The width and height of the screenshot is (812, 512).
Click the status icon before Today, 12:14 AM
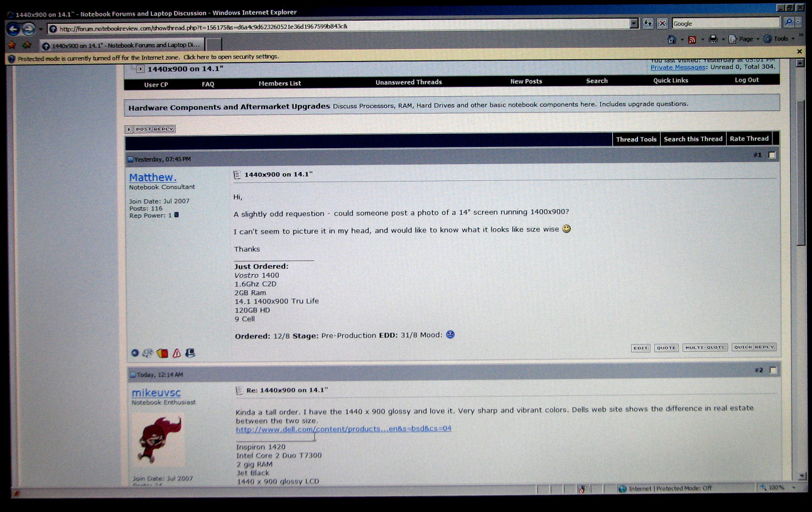click(133, 375)
